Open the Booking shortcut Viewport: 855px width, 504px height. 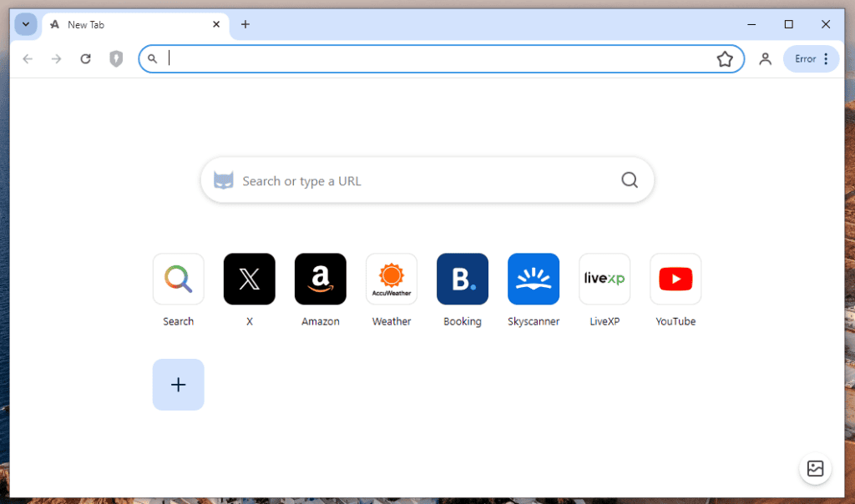pos(462,279)
